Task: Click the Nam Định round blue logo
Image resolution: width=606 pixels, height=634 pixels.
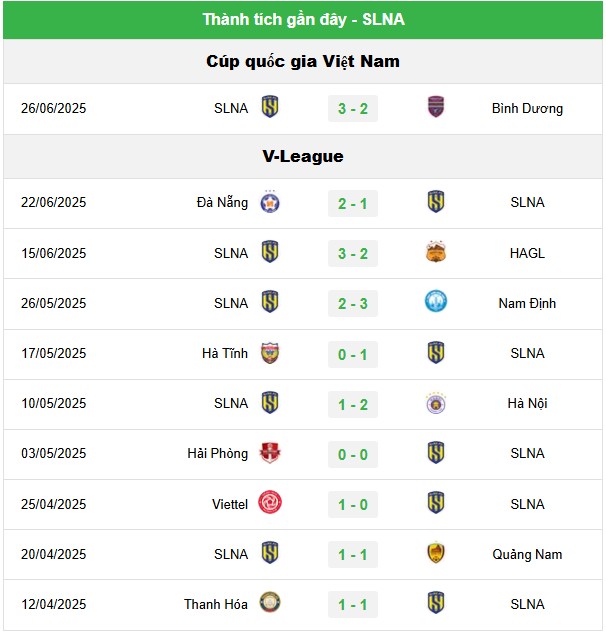Action: pyautogui.click(x=436, y=301)
